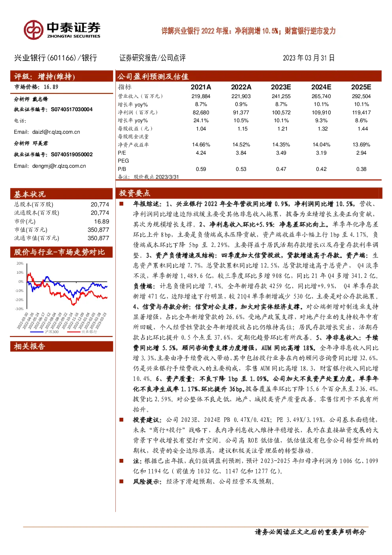
Task: Click the bullet before 风险提示
Action: [x=122, y=481]
